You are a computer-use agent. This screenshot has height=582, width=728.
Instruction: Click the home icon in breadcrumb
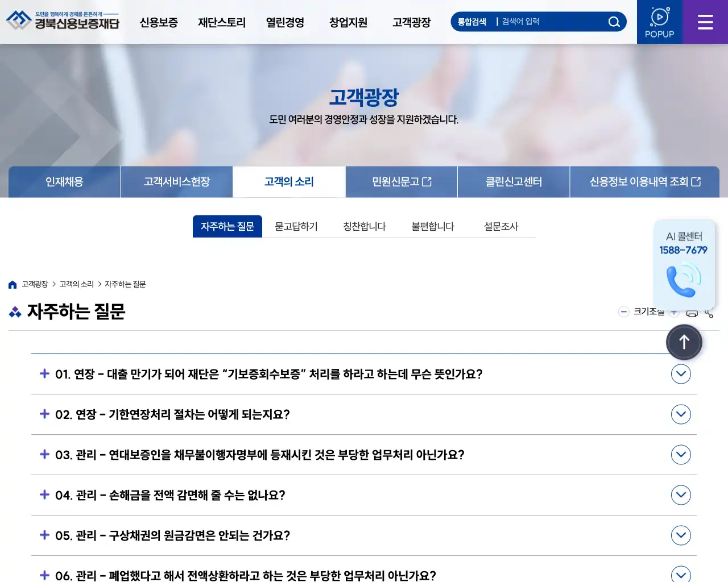(13, 284)
